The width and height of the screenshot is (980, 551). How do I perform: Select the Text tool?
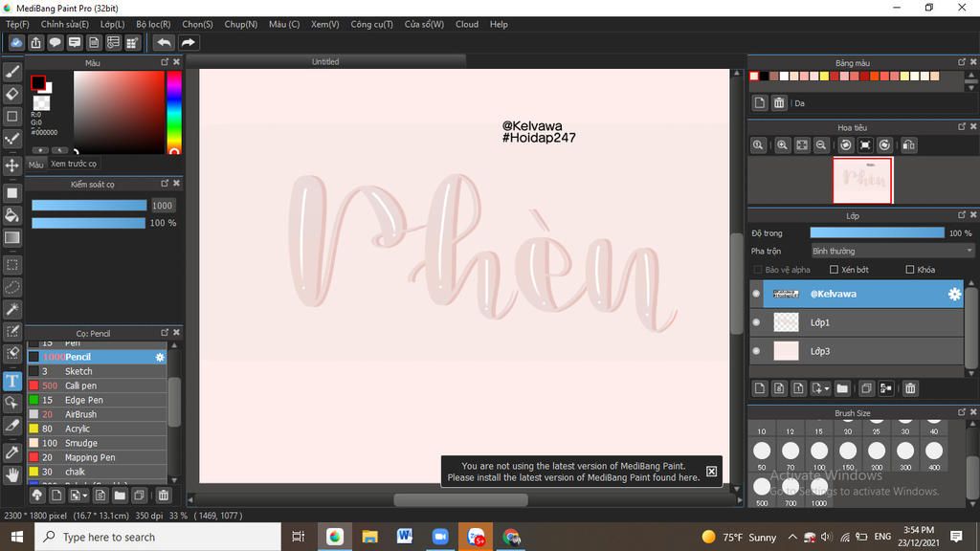(11, 381)
